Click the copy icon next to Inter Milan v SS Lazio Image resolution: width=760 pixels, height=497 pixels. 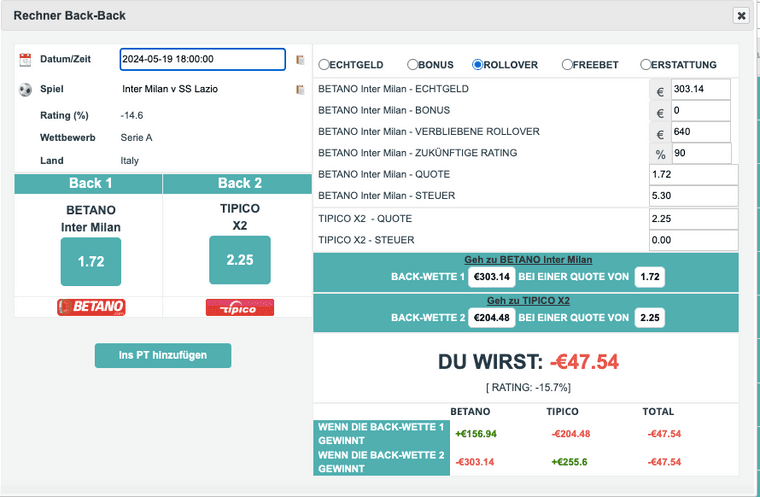[x=300, y=90]
